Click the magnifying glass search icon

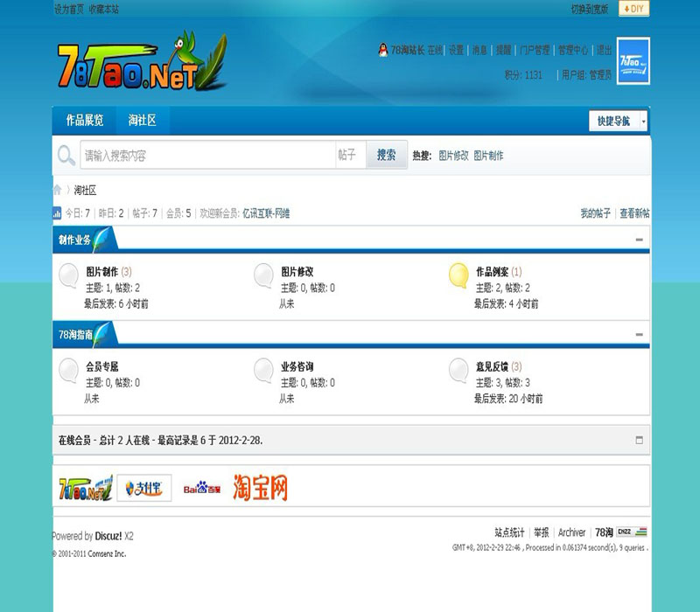tap(66, 156)
